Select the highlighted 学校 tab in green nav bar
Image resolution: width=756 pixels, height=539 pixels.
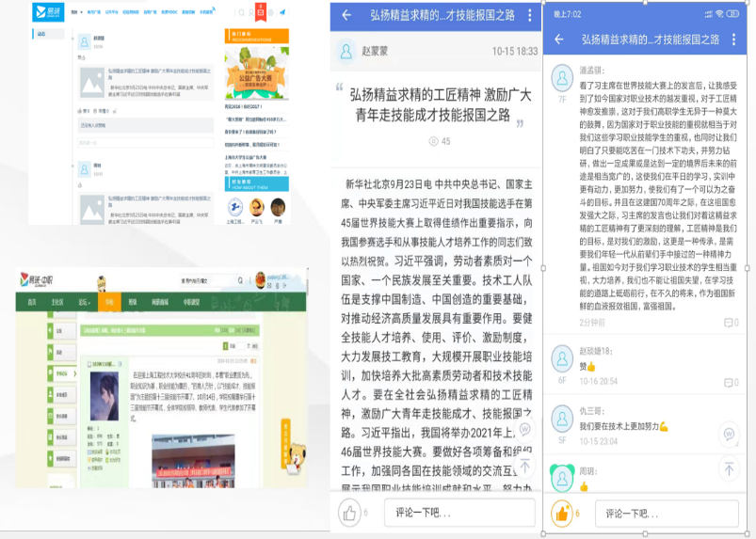(108, 303)
